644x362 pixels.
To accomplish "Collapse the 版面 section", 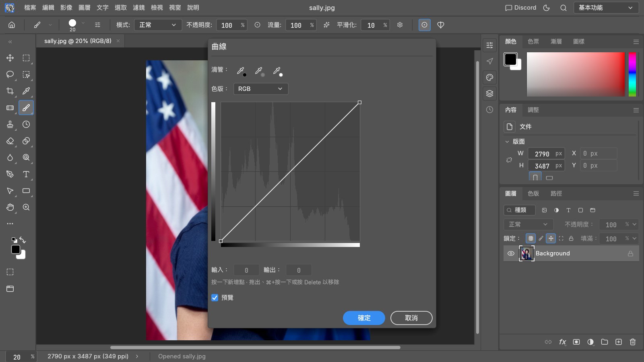I will click(507, 142).
